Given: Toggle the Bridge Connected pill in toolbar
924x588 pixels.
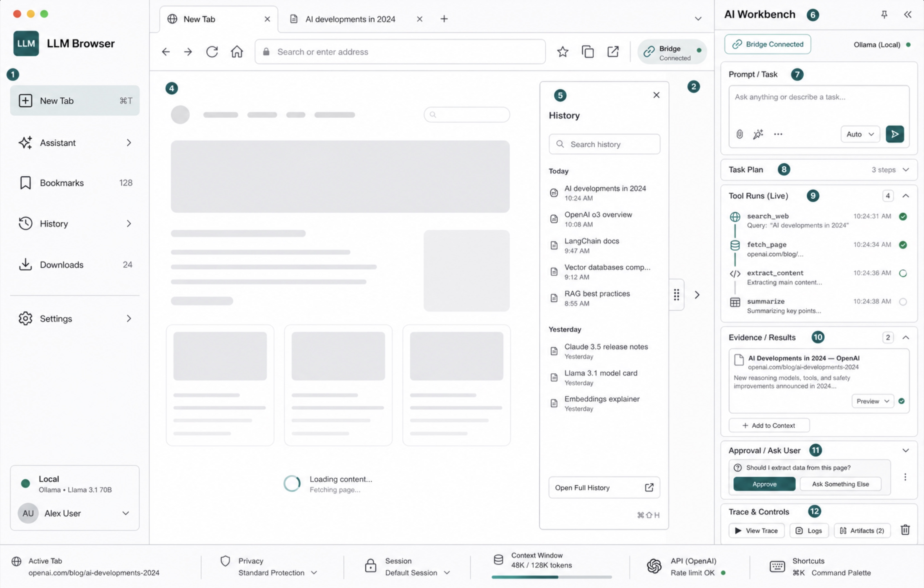Looking at the screenshot, I should click(x=672, y=51).
